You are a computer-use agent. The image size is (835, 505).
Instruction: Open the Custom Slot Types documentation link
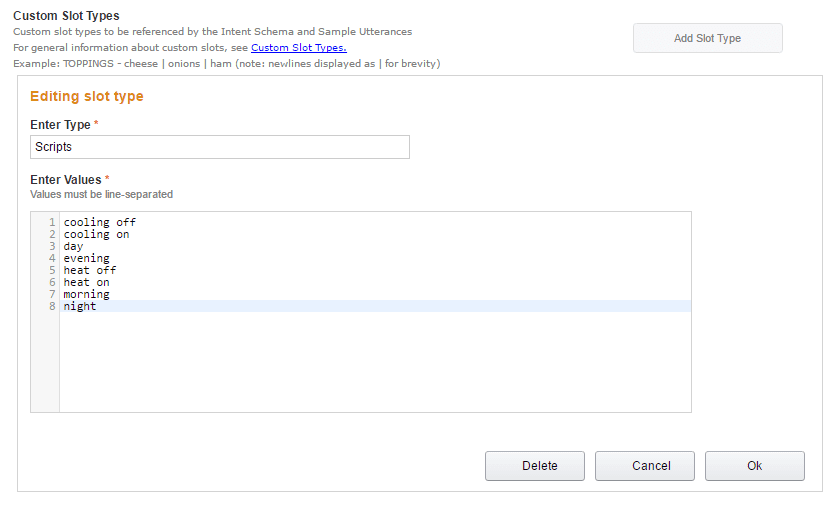[x=298, y=47]
